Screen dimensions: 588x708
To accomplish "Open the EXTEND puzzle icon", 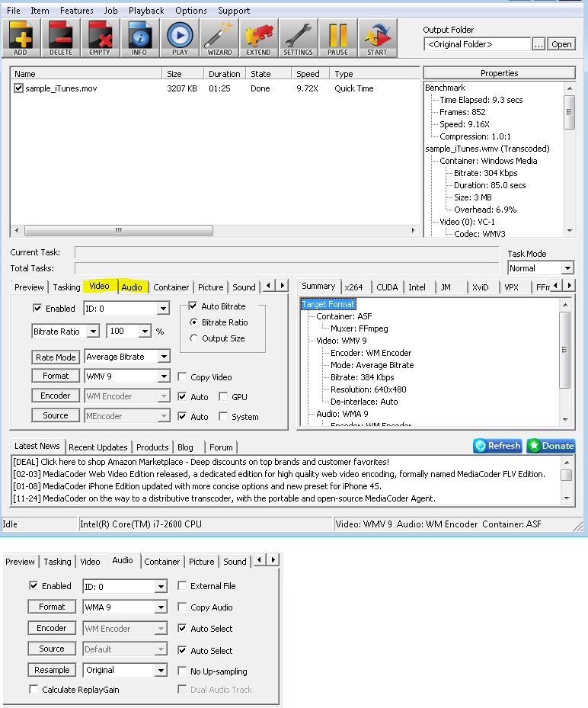I will [258, 38].
